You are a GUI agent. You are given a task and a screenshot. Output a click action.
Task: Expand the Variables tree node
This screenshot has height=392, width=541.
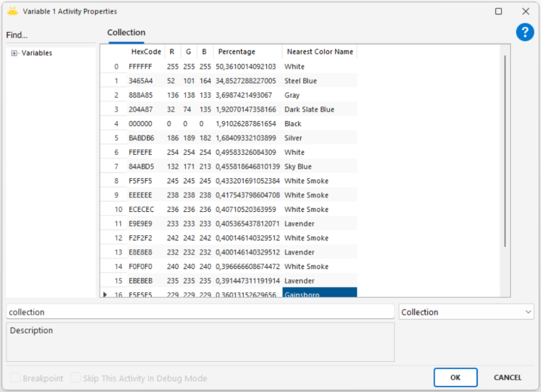point(14,53)
